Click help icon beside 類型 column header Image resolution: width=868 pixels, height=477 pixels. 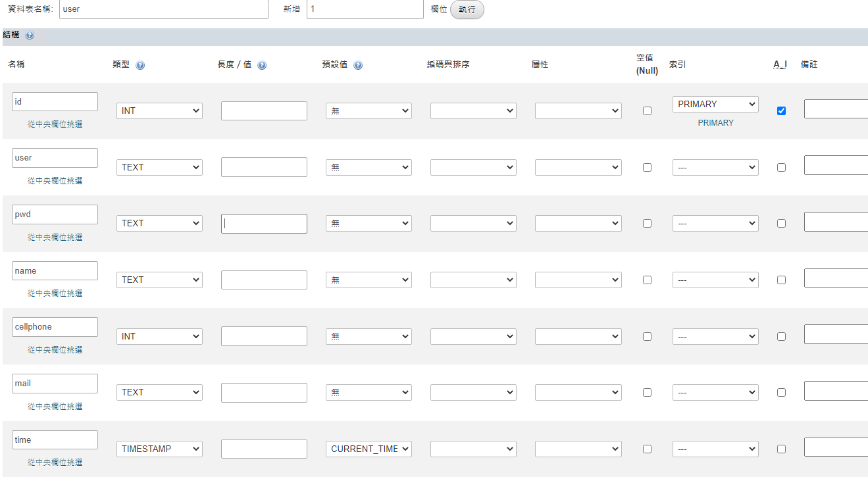point(140,65)
